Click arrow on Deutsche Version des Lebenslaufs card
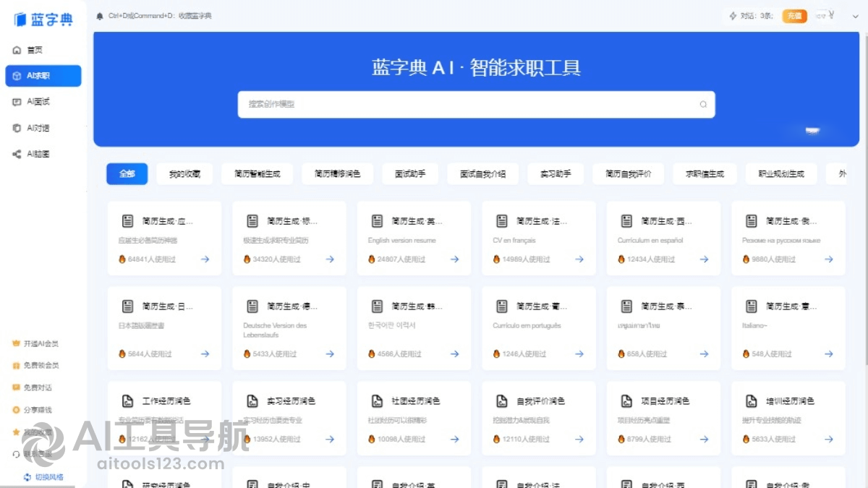Screen dimensions: 868x488 [x=330, y=354]
